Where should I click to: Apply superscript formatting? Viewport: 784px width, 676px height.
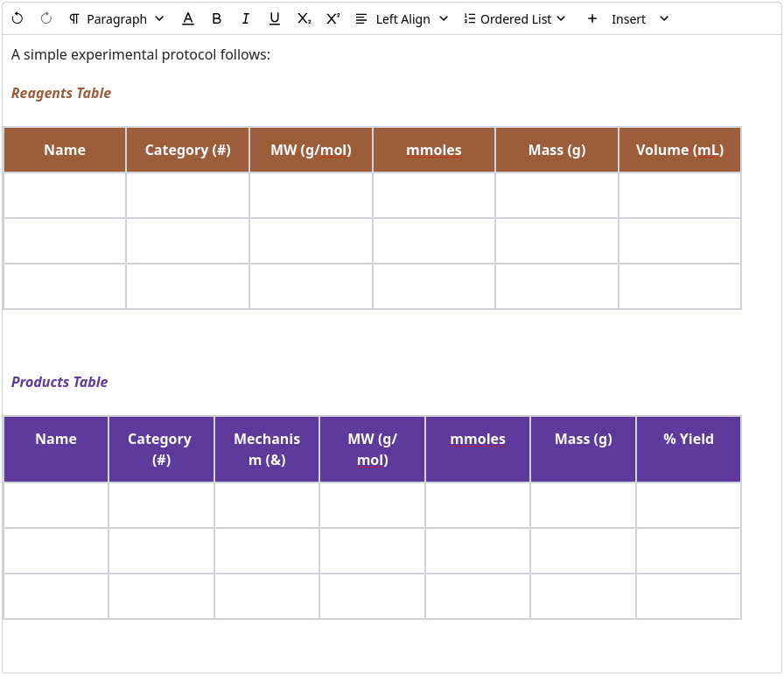click(x=332, y=18)
